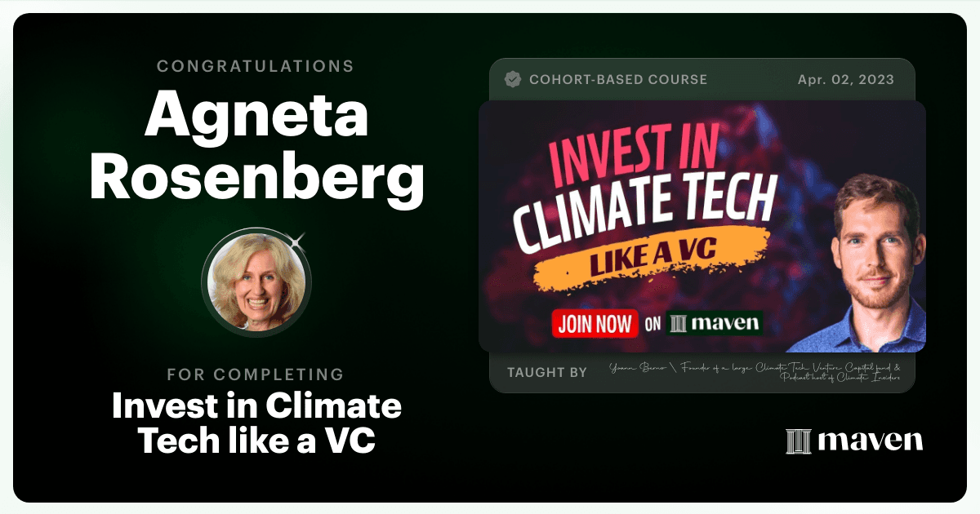Click the TAUGHT BY label
Screen dimensions: 980x514
[x=547, y=372]
